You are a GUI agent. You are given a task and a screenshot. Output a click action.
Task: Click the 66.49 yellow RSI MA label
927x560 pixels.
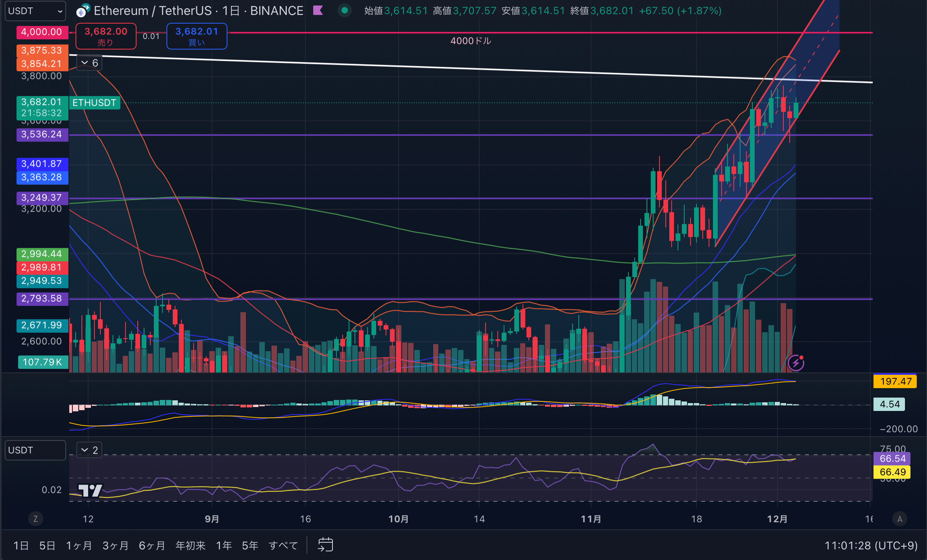(x=892, y=472)
